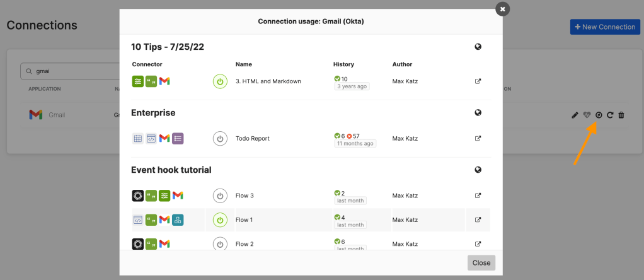Click first green connector icon in HTML Markdown row
The image size is (644, 280).
click(137, 81)
